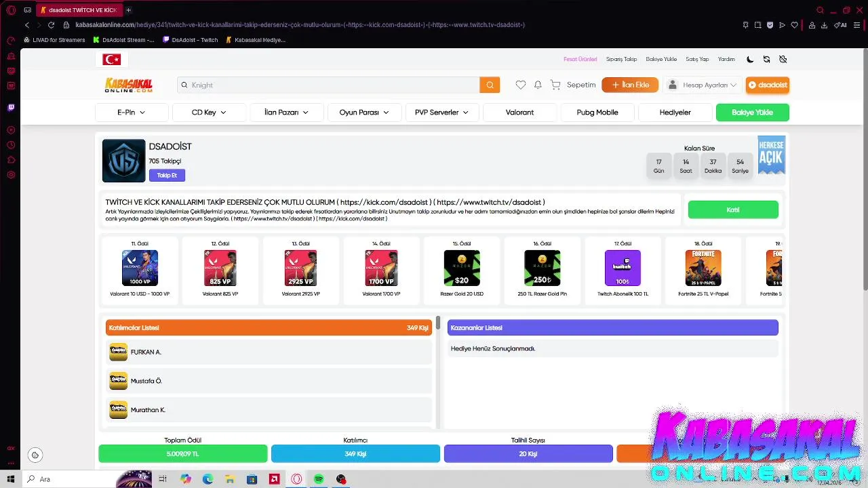Select the Twitch Abonelik 100 TL prize
Image resolution: width=868 pixels, height=488 pixels.
click(x=623, y=269)
